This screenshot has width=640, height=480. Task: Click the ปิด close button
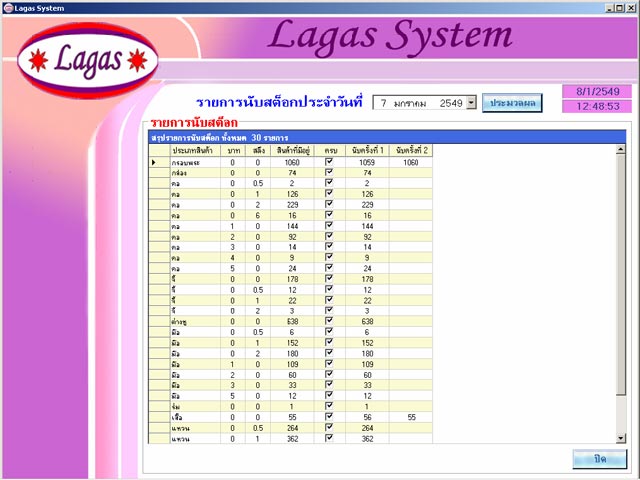(x=600, y=459)
